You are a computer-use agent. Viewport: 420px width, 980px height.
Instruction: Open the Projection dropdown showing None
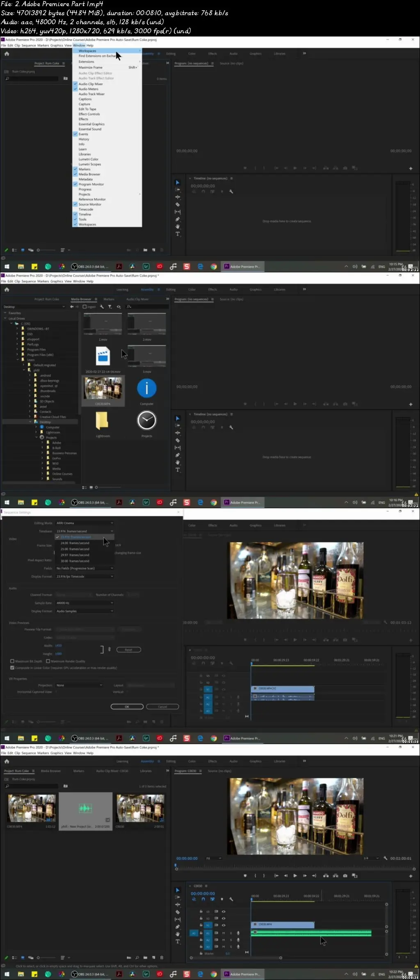pyautogui.click(x=79, y=685)
